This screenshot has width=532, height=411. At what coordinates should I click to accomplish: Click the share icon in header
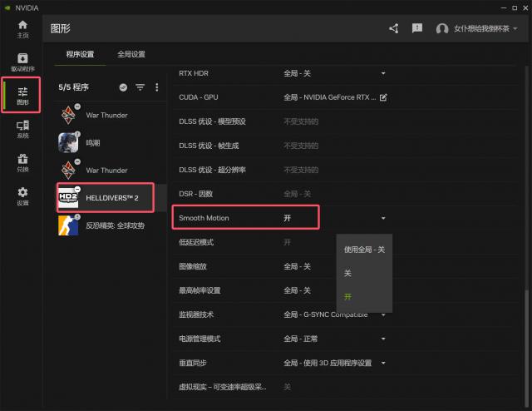tap(394, 28)
